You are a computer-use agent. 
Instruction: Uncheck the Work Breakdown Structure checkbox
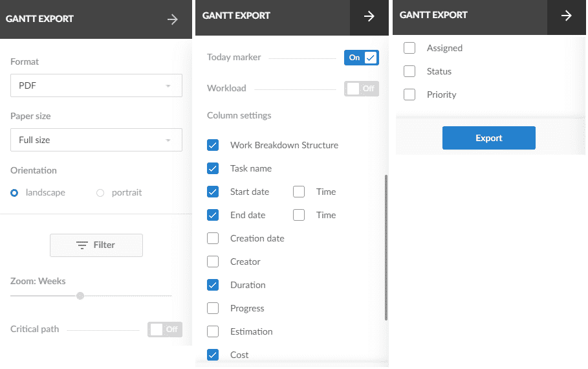click(x=213, y=145)
